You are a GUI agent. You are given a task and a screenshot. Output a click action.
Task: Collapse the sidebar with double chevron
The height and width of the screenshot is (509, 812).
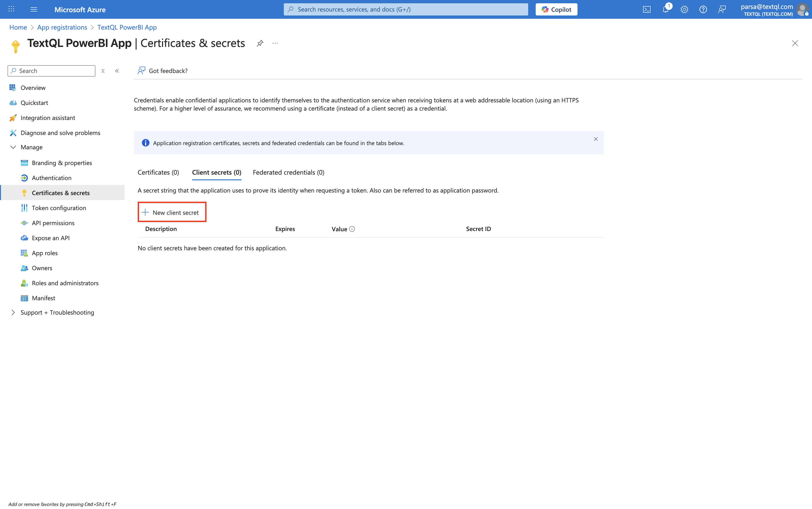[117, 71]
